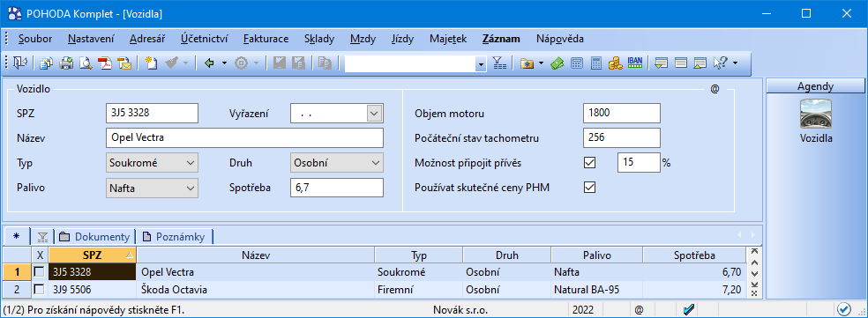Create a new record with the new-page icon
Viewport: 868px width, 318px height.
(x=151, y=63)
